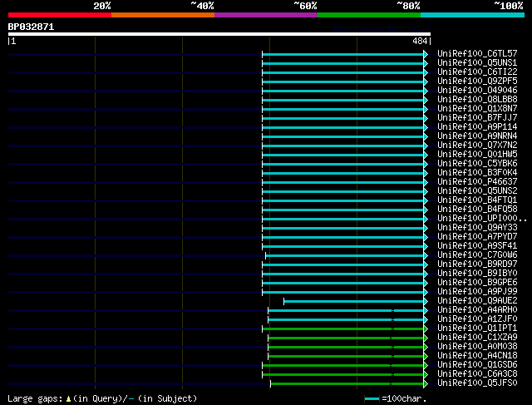Open the UniRef100_A7PYD7 label

pos(477,237)
